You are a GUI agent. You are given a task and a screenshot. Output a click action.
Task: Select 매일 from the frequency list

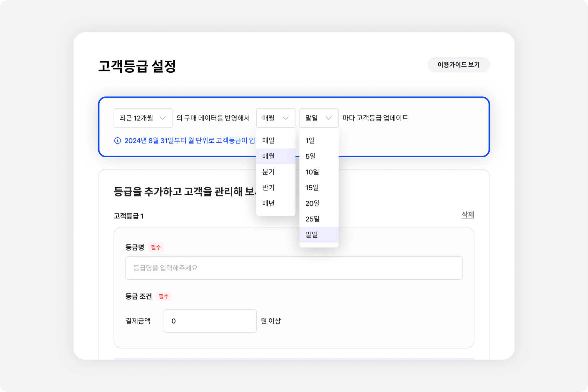click(x=275, y=141)
